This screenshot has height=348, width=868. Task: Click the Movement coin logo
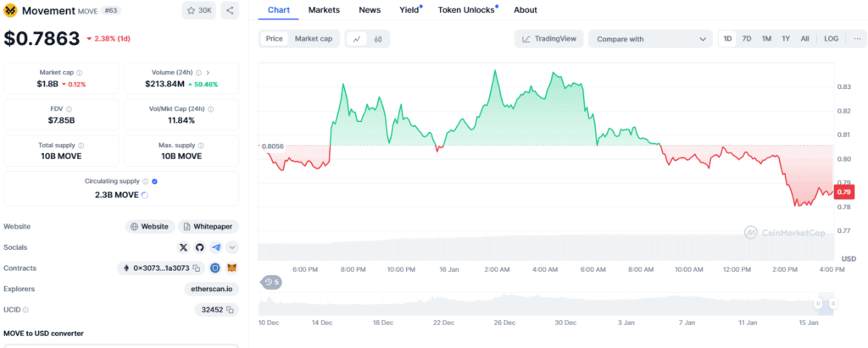10,10
